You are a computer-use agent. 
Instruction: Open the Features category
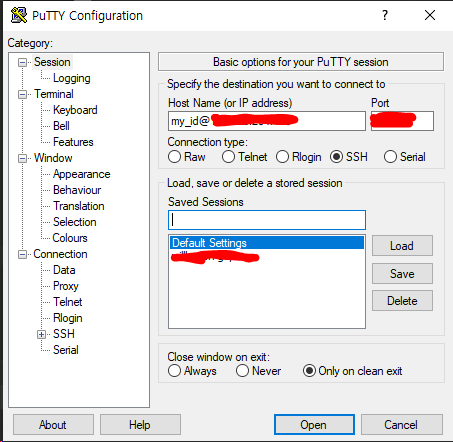tap(73, 142)
